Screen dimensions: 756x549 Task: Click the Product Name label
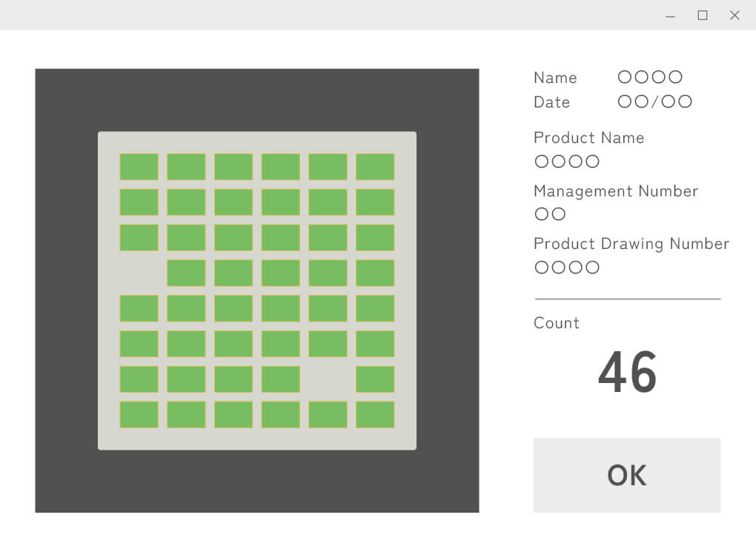(588, 138)
